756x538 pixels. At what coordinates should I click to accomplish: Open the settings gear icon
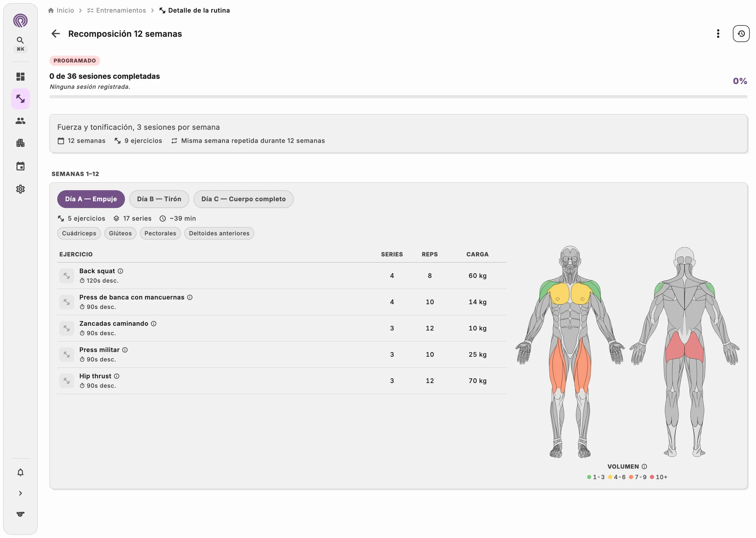pos(20,189)
